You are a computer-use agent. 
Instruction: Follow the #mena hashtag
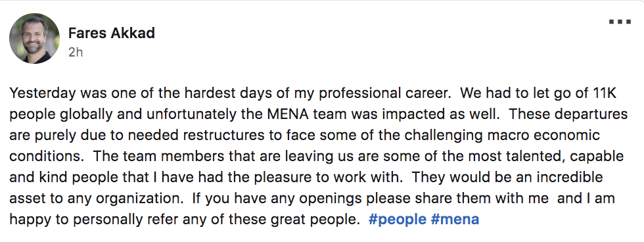click(x=455, y=220)
